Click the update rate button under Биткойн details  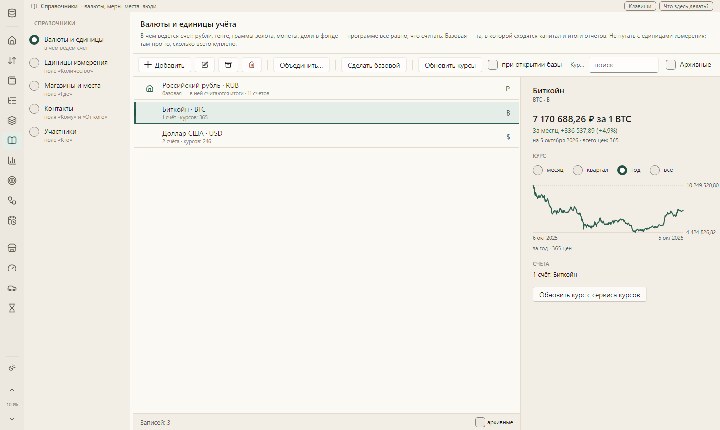point(589,294)
